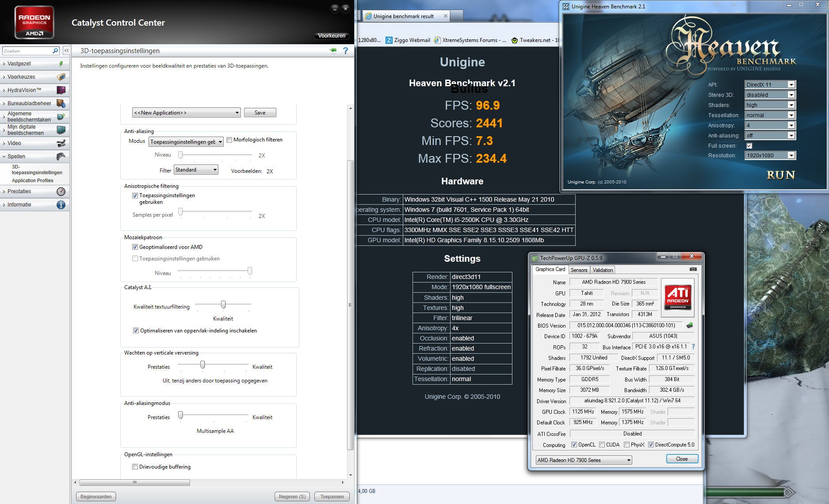Toggle PhysX checkbox in GPU-Z
The image size is (829, 504).
coord(627,445)
